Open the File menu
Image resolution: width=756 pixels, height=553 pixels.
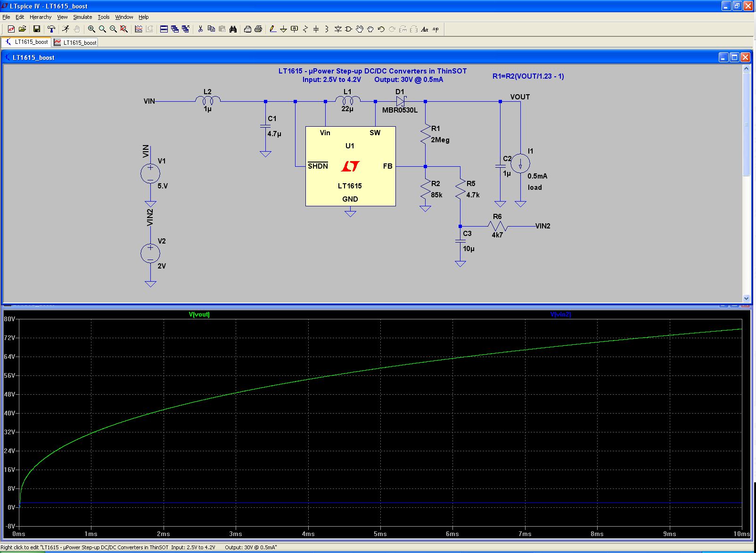pos(6,17)
